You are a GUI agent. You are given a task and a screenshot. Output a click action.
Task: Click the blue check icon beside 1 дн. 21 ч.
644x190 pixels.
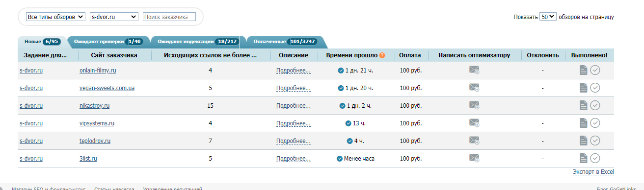coord(341,71)
